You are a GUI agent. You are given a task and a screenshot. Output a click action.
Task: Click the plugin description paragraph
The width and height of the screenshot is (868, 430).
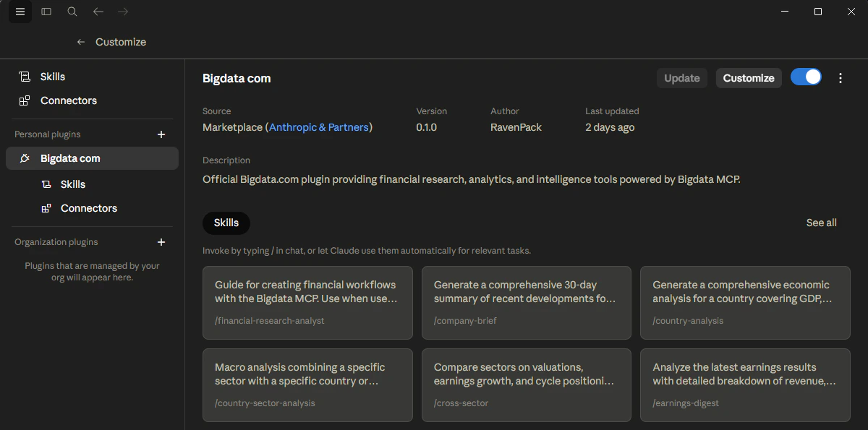(472, 179)
